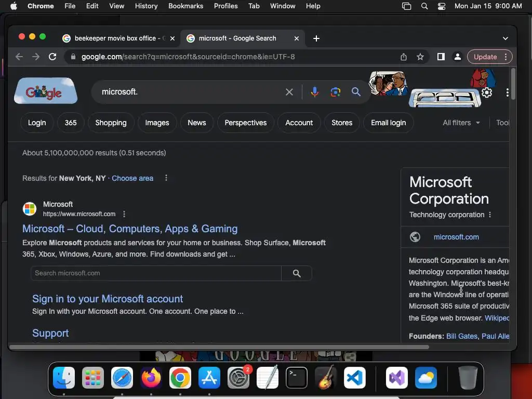Open System Settings from the Dock

pyautogui.click(x=238, y=378)
